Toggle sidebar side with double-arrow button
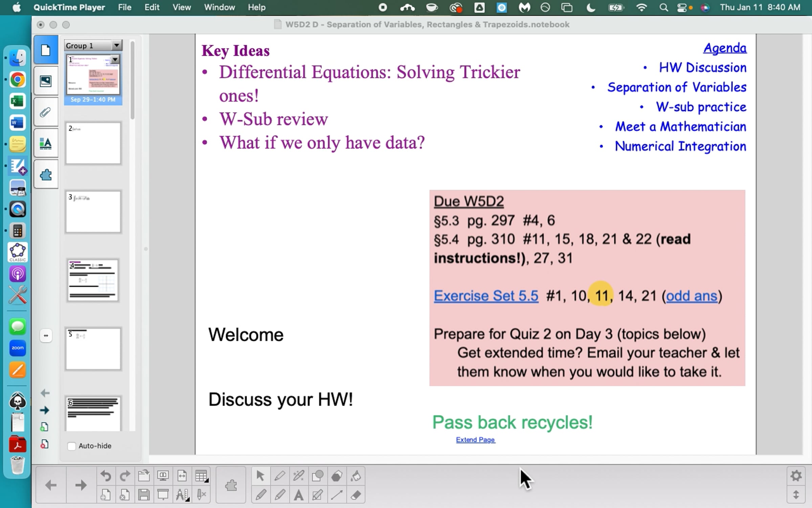Screen dimensions: 812x508 [46, 336]
